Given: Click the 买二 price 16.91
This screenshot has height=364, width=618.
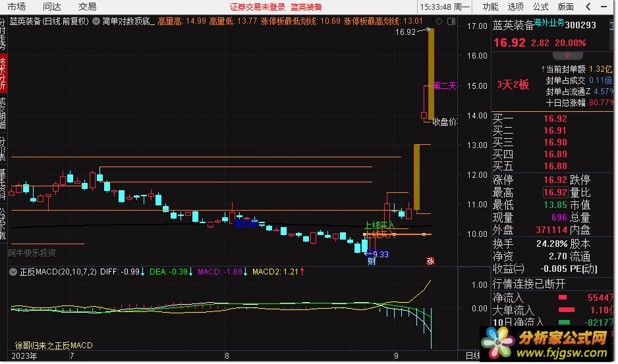Looking at the screenshot, I should (555, 130).
